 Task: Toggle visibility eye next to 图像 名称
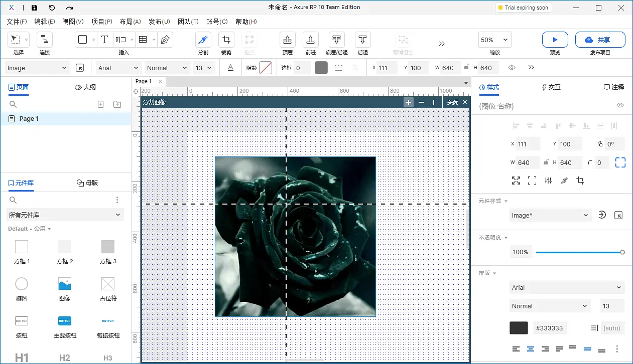pyautogui.click(x=620, y=105)
